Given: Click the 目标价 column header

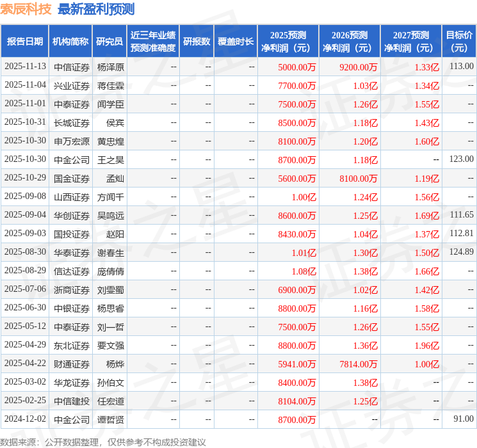Looking at the screenshot, I should point(459,41).
